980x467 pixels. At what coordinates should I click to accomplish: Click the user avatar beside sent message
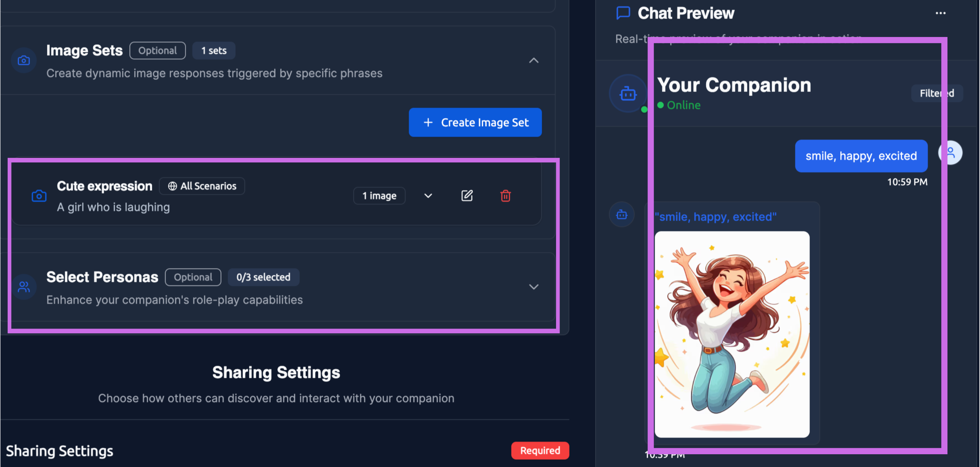coord(950,153)
